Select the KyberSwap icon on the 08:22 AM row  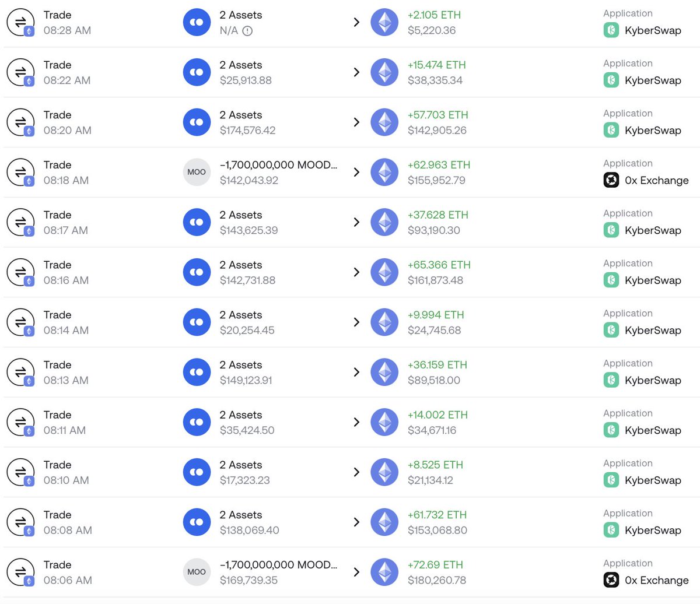[611, 80]
